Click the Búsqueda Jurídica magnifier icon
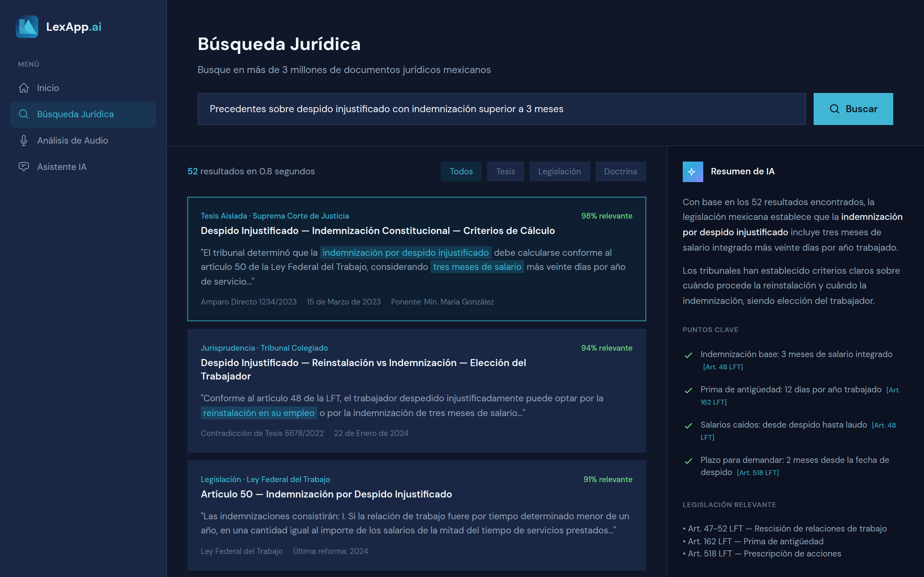Viewport: 924px width, 577px height. pyautogui.click(x=24, y=114)
